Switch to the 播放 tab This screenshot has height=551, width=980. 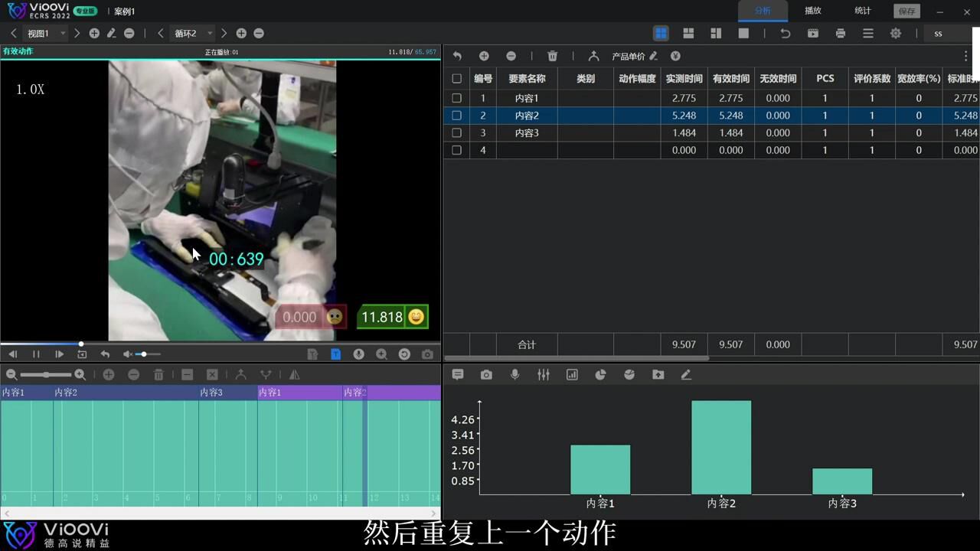[x=813, y=11]
